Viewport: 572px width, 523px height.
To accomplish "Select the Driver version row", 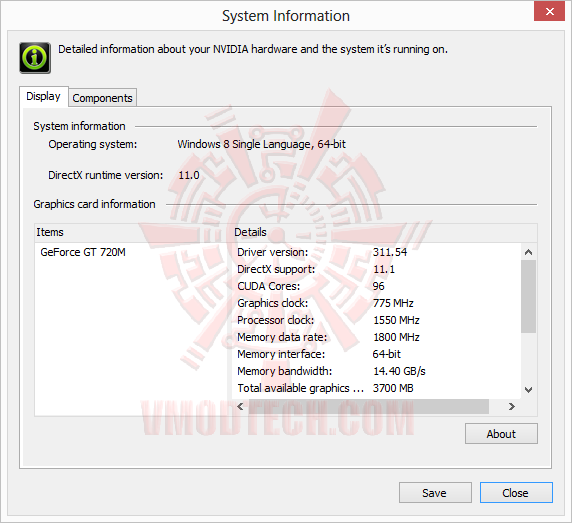I will point(376,252).
